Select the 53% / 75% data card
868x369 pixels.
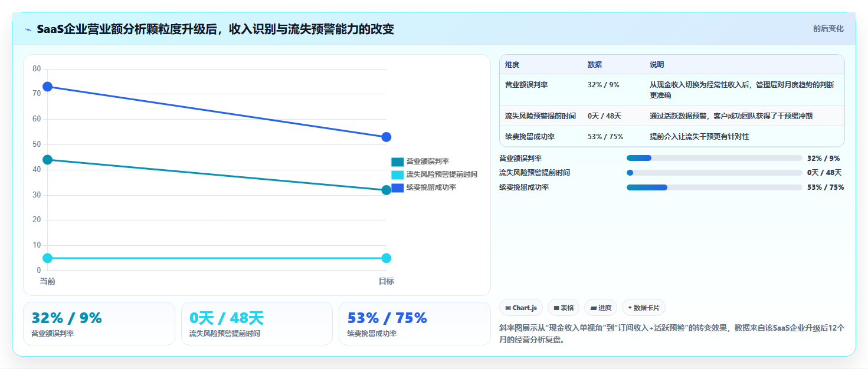(x=415, y=324)
